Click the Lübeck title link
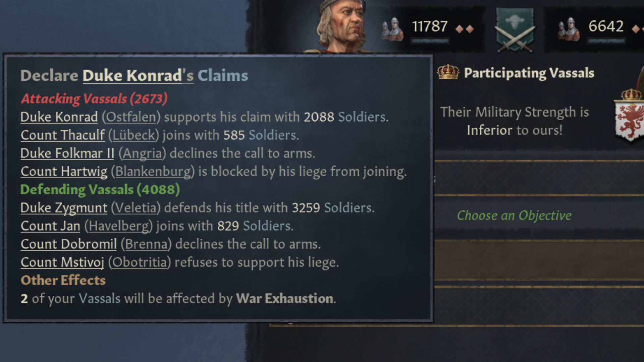The height and width of the screenshot is (362, 644). 133,135
